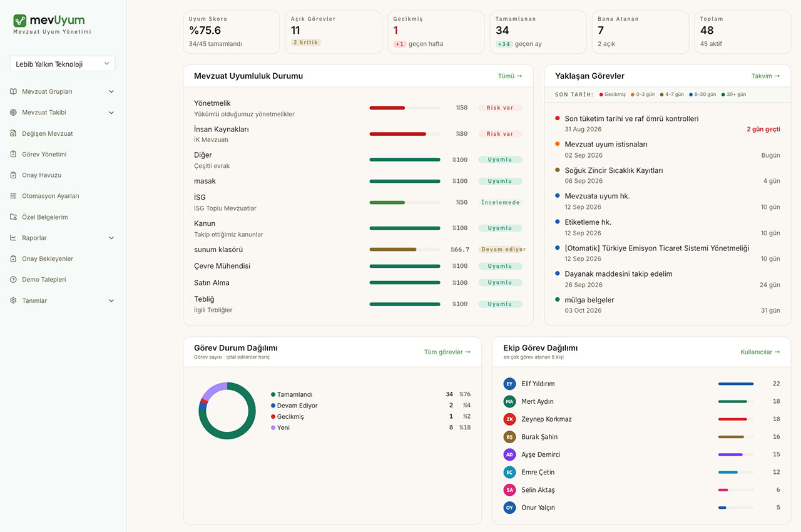Image resolution: width=801 pixels, height=532 pixels.
Task: Click the Değişen Mevzuat sidebar icon
Action: (x=13, y=133)
